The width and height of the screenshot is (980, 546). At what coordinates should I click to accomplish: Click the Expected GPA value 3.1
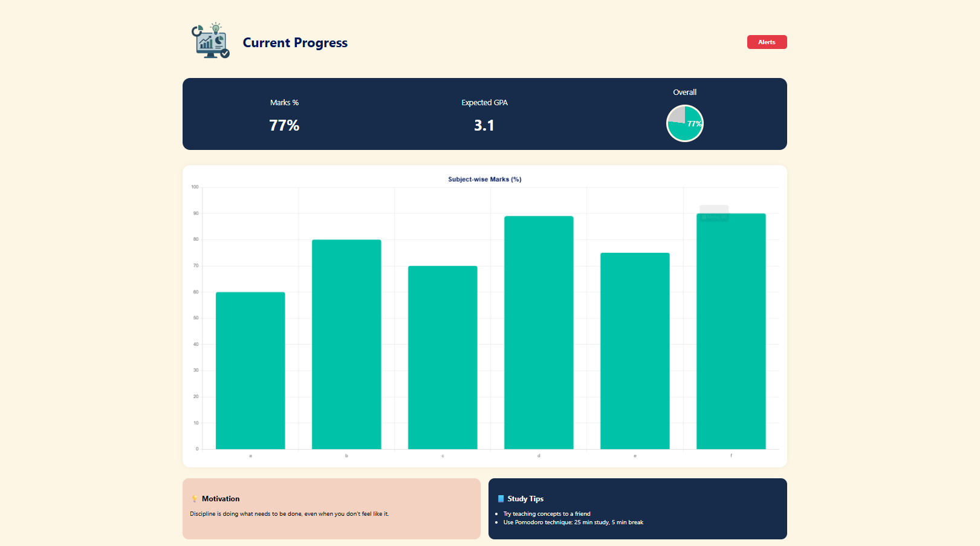coord(484,125)
